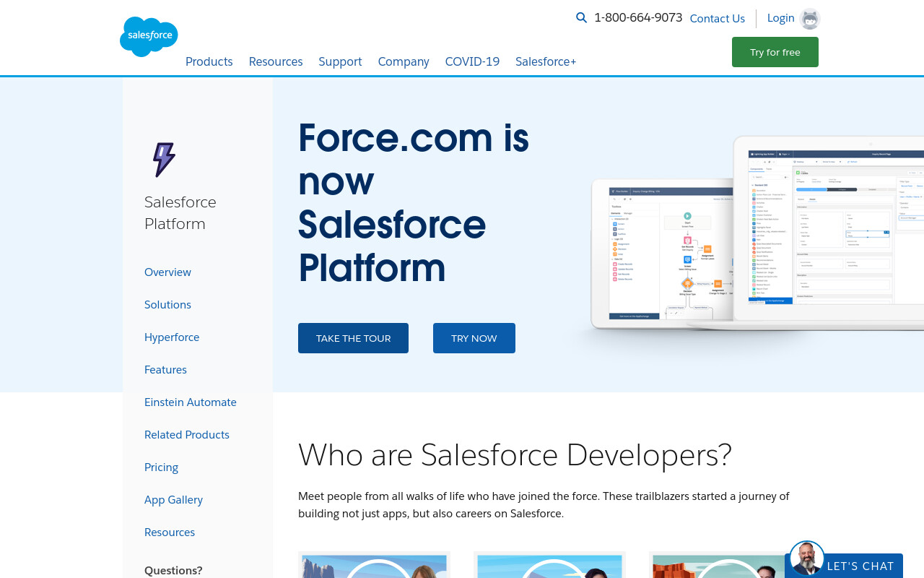The width and height of the screenshot is (924, 578).
Task: Click the TAKE THE TOUR button
Action: pos(353,338)
